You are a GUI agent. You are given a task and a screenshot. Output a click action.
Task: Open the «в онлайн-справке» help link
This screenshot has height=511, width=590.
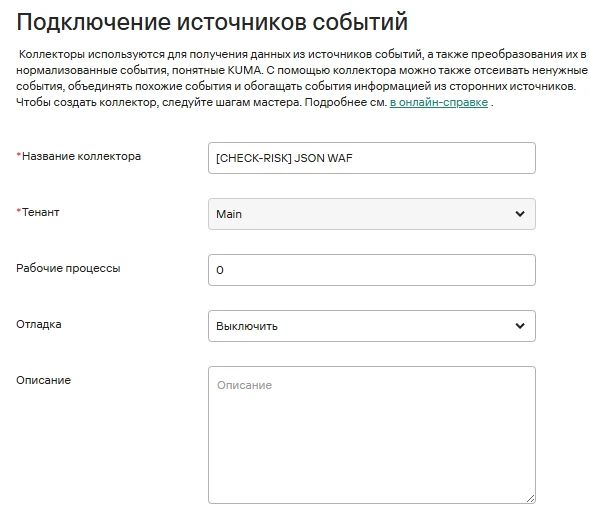click(439, 102)
